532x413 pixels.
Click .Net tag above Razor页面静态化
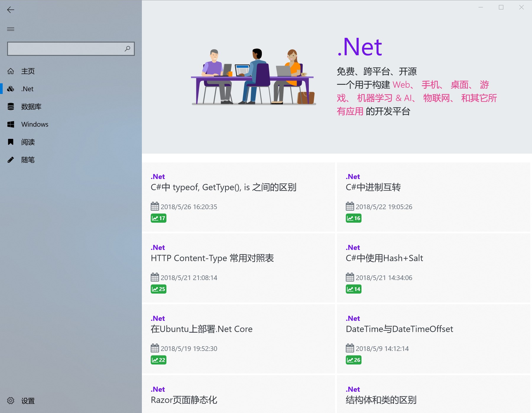[158, 389]
